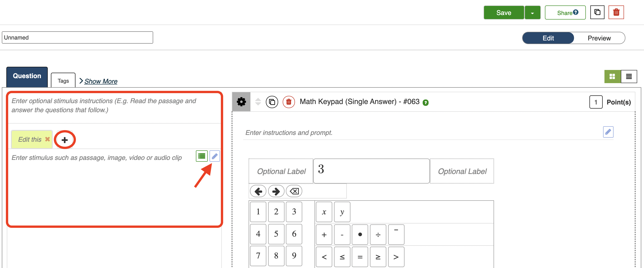Switch to Preview mode
The image size is (644, 268).
(599, 38)
